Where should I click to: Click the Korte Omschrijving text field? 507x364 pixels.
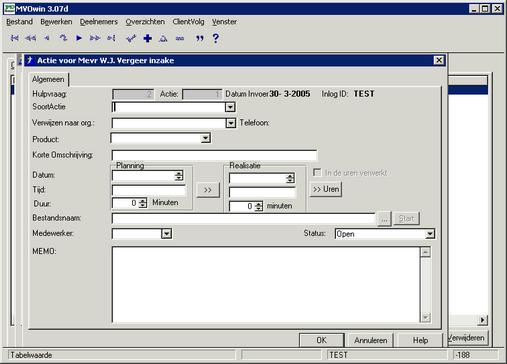coord(214,155)
